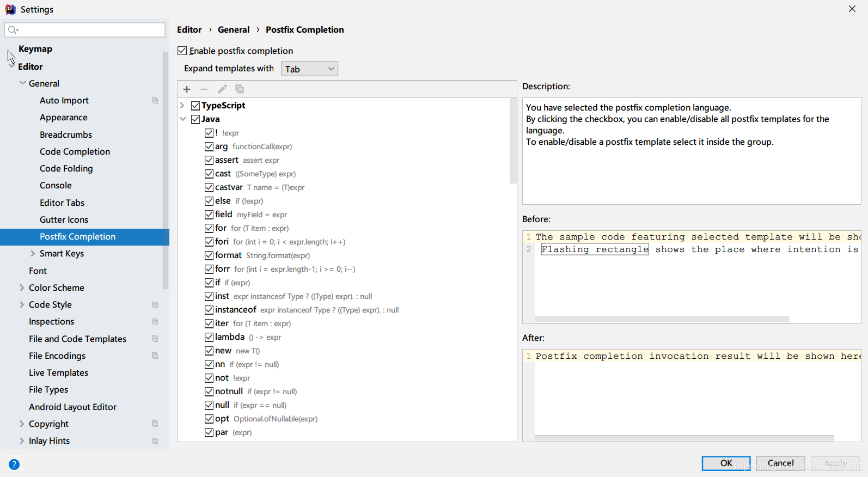Viewport: 868px width, 477px height.
Task: Uncheck the TypeScript templates checkbox
Action: tap(195, 106)
